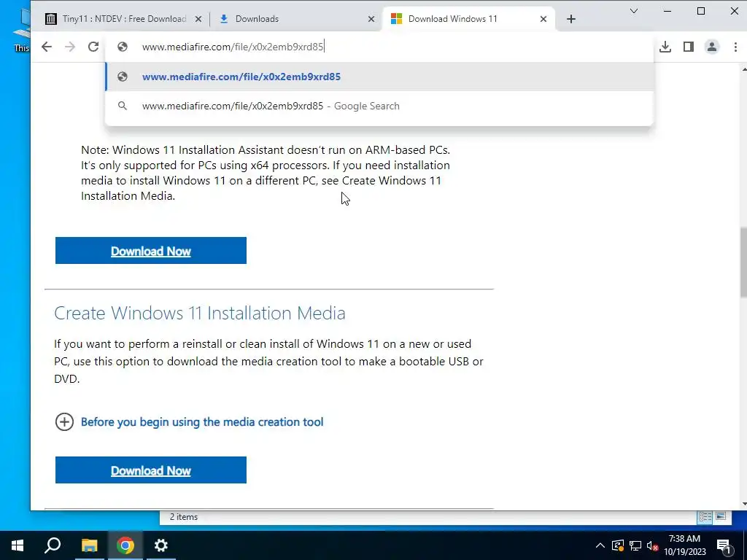
Task: Click Download Now under Installation Assistant note
Action: 150,251
